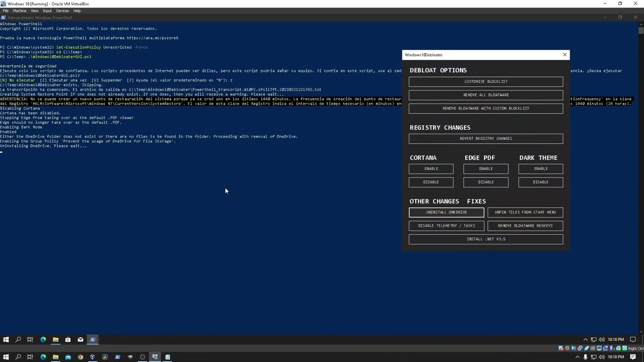Image resolution: width=644 pixels, height=362 pixels.
Task: Open Notepad on the host taskbar
Action: point(168,357)
